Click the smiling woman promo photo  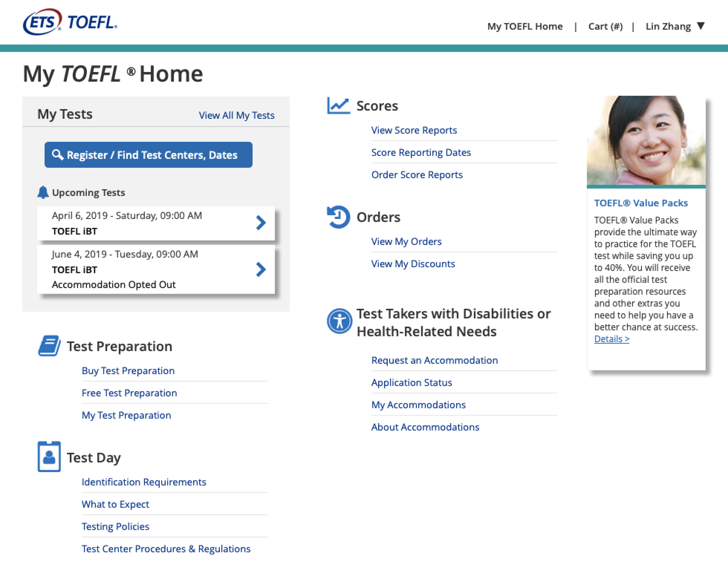coord(646,140)
